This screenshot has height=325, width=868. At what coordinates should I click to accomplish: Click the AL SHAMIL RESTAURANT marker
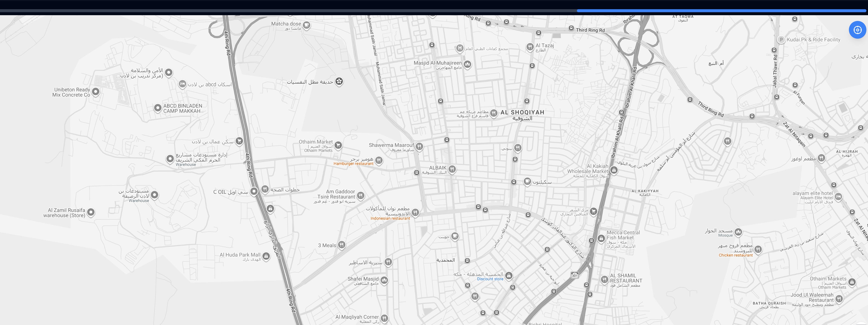click(x=604, y=279)
